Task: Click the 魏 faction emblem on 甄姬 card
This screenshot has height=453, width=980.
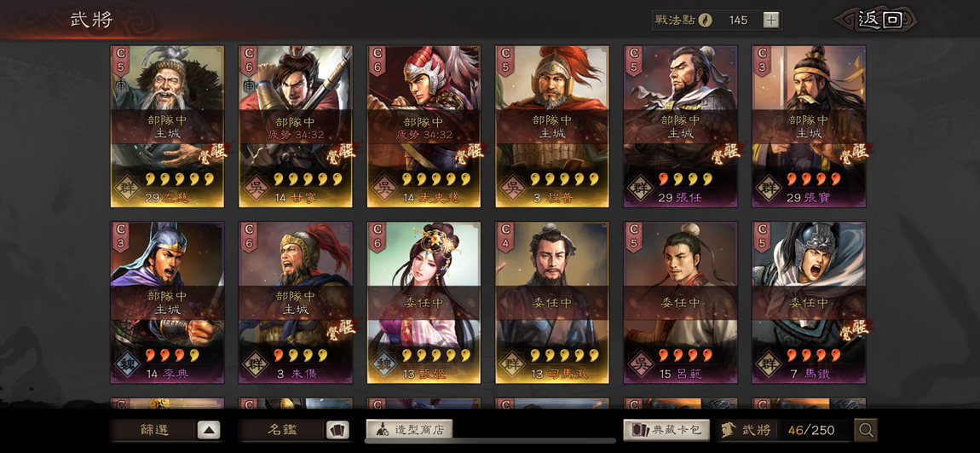Action: (x=384, y=364)
